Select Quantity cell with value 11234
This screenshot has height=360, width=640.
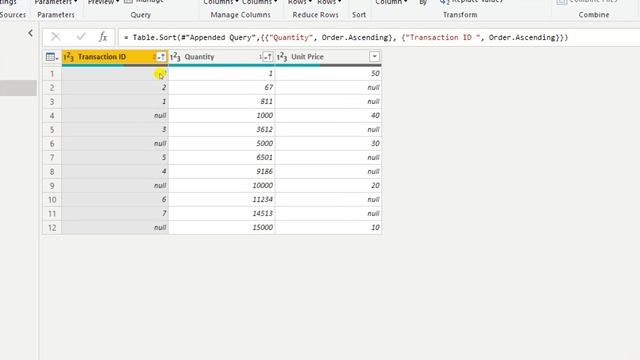pos(222,200)
